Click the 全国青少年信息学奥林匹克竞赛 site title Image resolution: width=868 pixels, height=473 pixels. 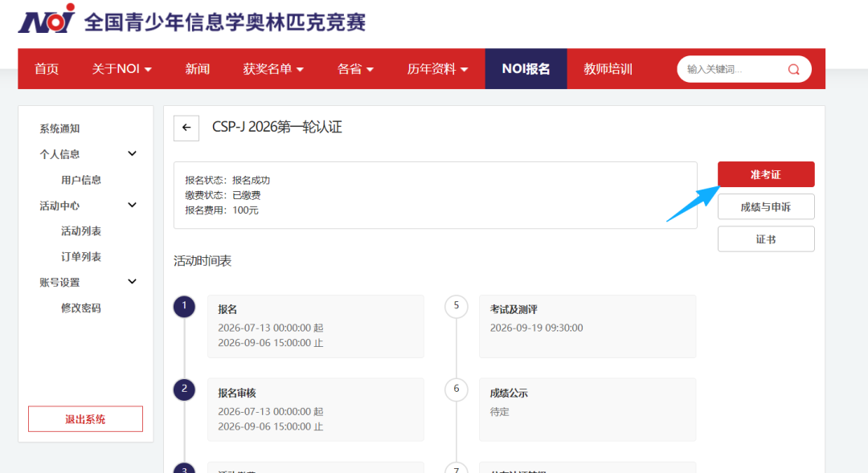225,22
